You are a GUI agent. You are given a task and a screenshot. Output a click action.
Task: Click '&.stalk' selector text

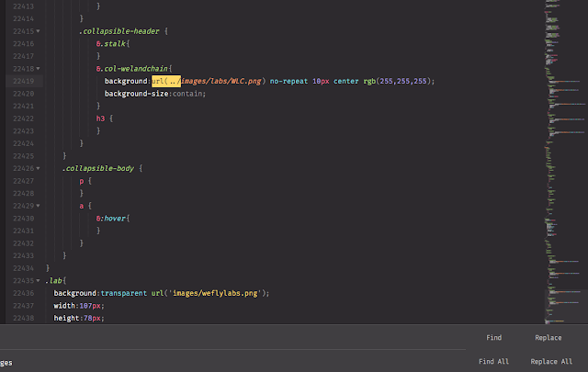pyautogui.click(x=110, y=43)
